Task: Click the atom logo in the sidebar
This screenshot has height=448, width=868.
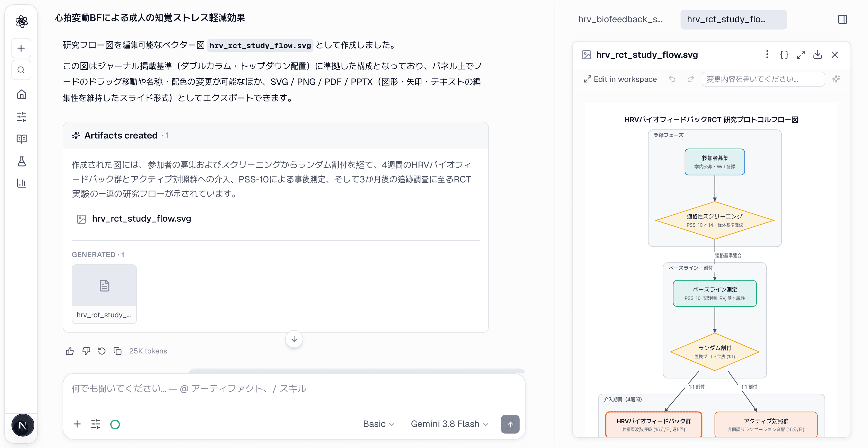Action: (x=22, y=22)
